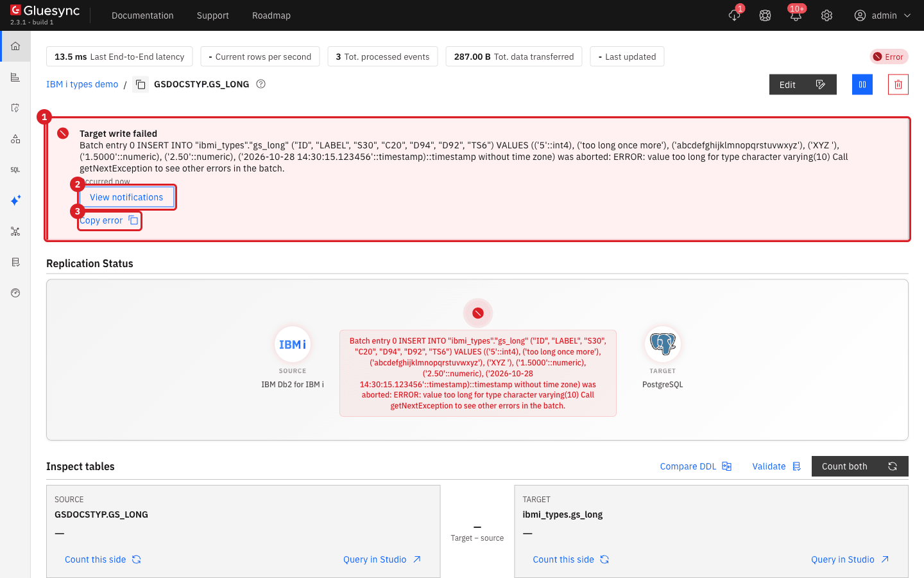Open the Documentation menu item
The width and height of the screenshot is (924, 578).
[142, 15]
